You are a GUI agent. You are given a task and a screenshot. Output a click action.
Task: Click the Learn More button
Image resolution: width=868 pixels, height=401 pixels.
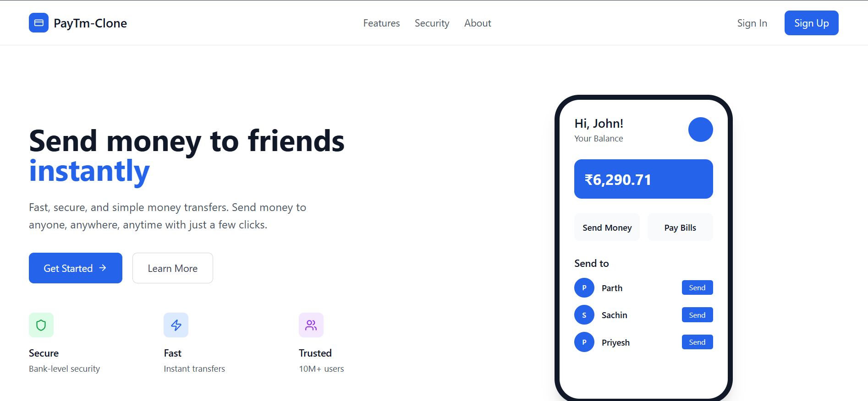(173, 268)
